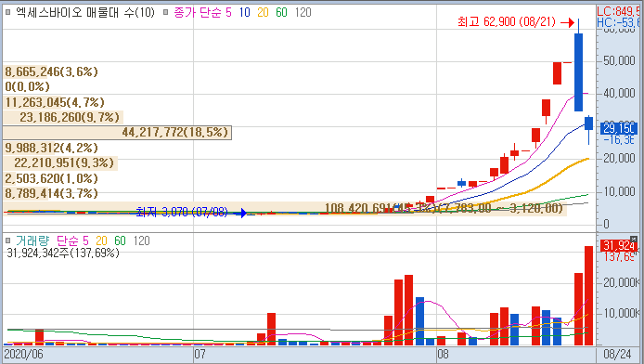
Task: Close the volume panel with the small x icon
Action: pos(634,239)
